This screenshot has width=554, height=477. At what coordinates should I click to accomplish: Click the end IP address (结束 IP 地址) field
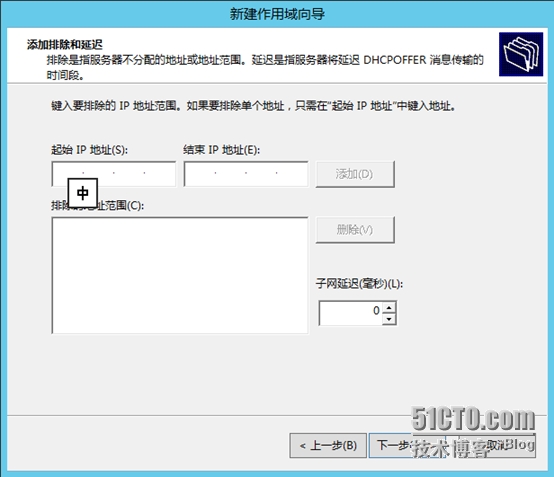click(x=246, y=173)
